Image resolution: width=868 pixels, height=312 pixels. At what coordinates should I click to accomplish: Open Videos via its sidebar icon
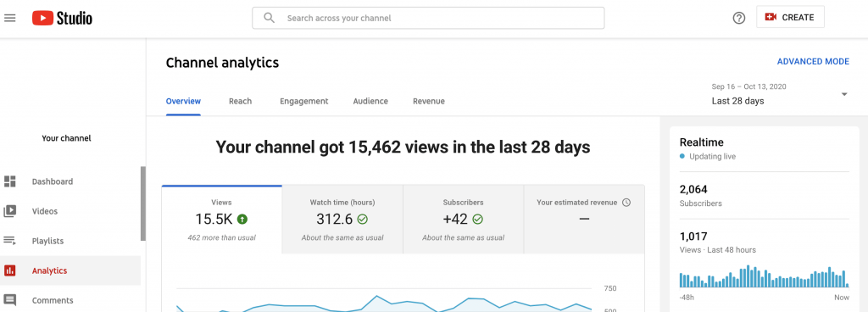click(x=9, y=211)
